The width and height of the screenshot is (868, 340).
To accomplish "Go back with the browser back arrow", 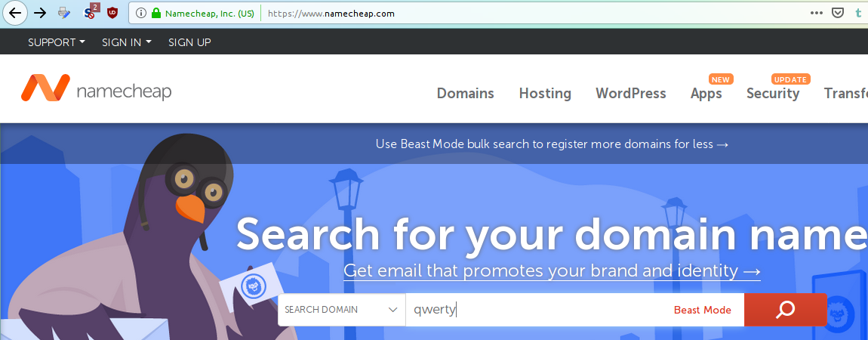I will 15,14.
